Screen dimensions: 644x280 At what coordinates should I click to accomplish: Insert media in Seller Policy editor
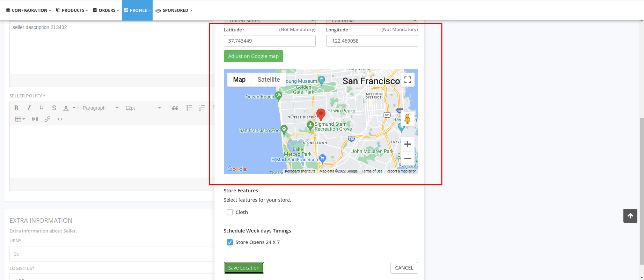coord(35,119)
